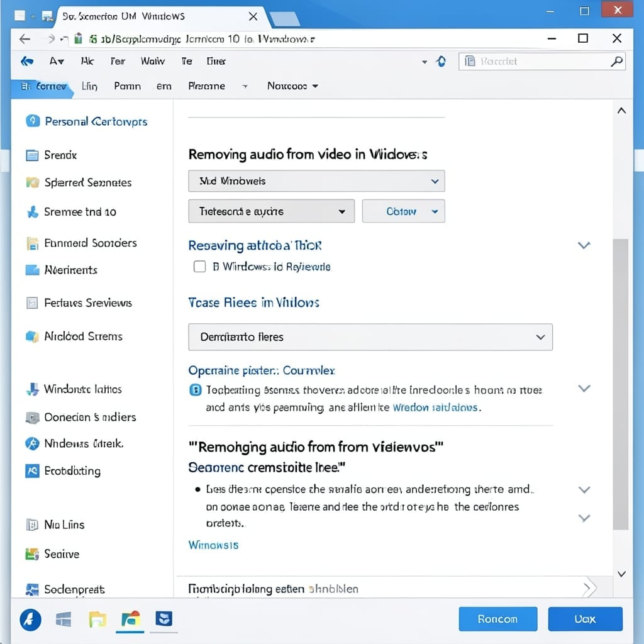Close the Windows browser tab
This screenshot has height=644, width=644.
point(253,16)
